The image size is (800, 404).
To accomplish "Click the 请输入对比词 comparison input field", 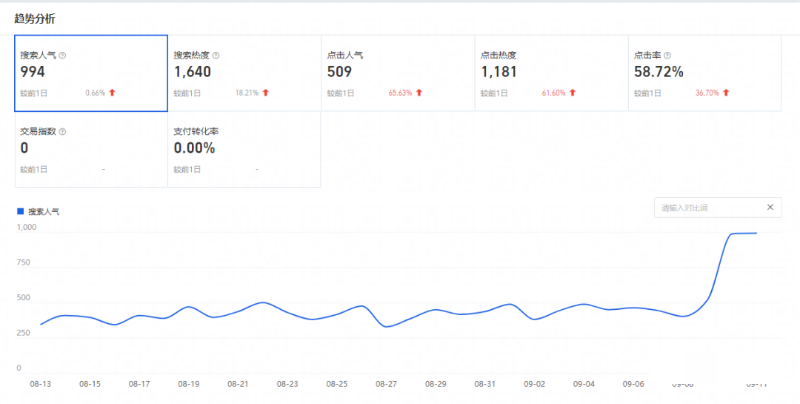I will [705, 207].
